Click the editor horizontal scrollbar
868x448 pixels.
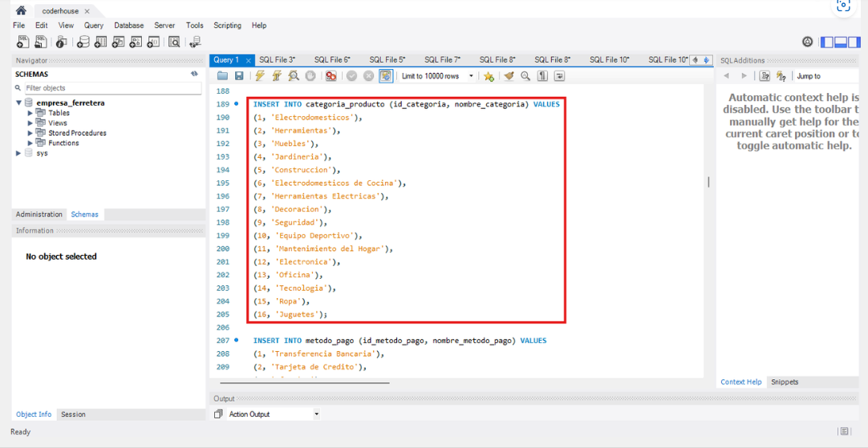coord(305,382)
